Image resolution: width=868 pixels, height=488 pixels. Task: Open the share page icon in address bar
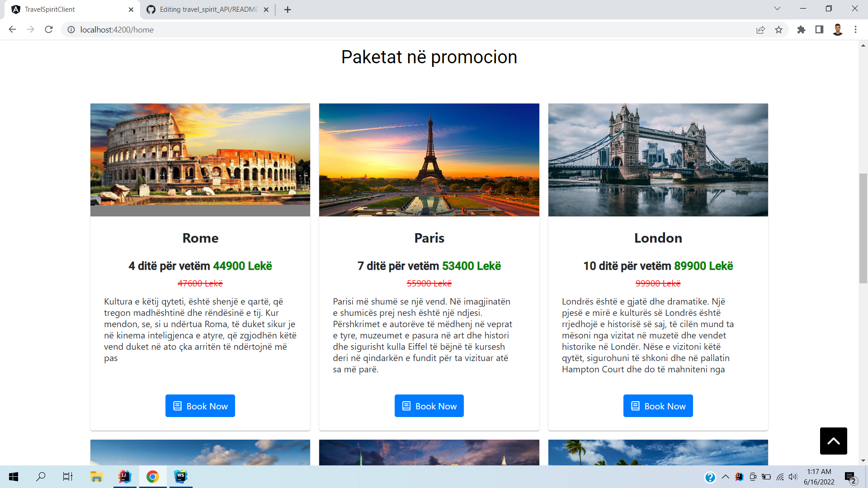point(761,30)
